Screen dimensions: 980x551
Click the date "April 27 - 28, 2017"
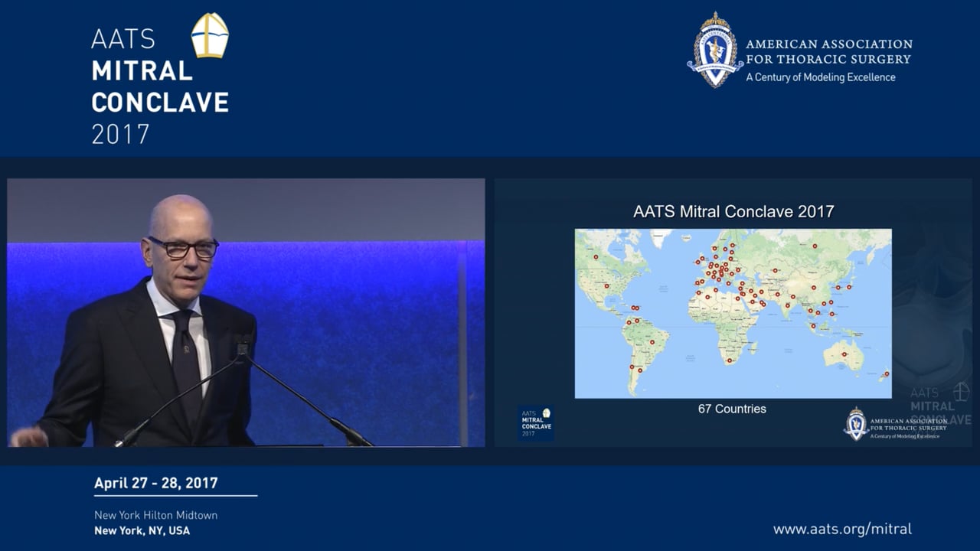tap(156, 483)
